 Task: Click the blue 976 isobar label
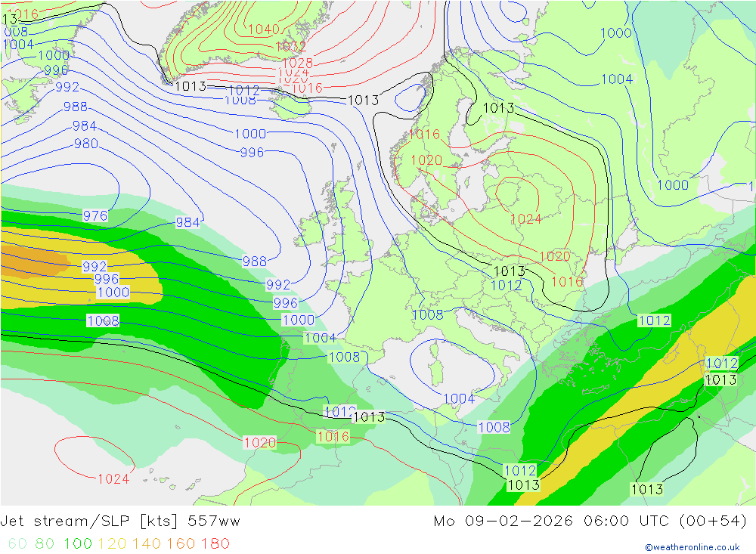(95, 215)
